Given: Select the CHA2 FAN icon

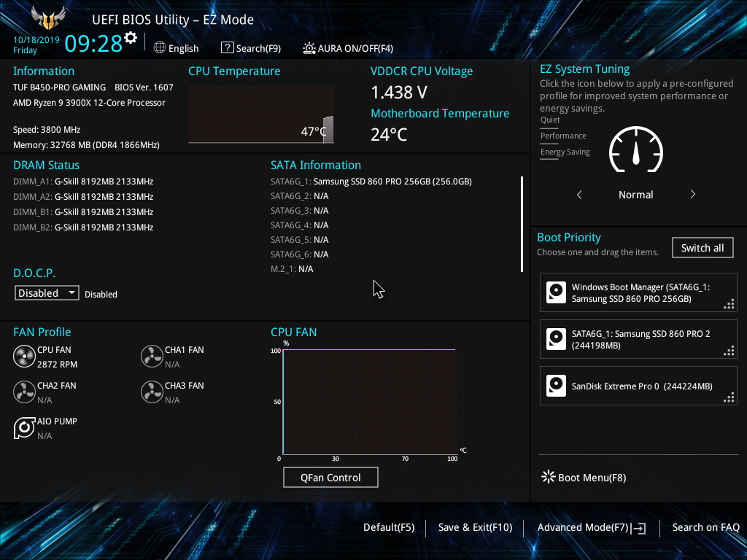Looking at the screenshot, I should pos(24,392).
